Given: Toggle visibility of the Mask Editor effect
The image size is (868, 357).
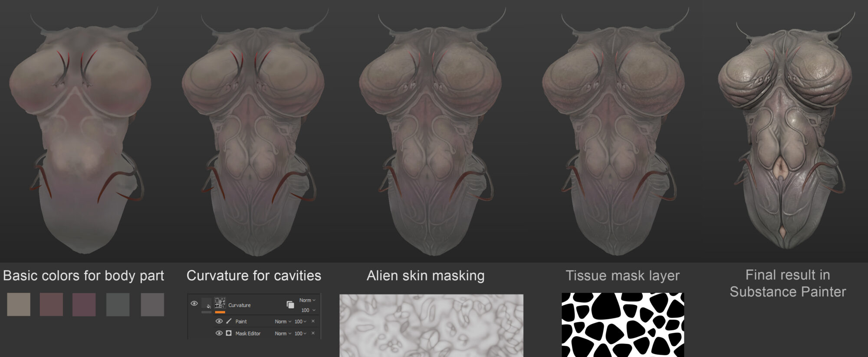Looking at the screenshot, I should click(x=219, y=333).
